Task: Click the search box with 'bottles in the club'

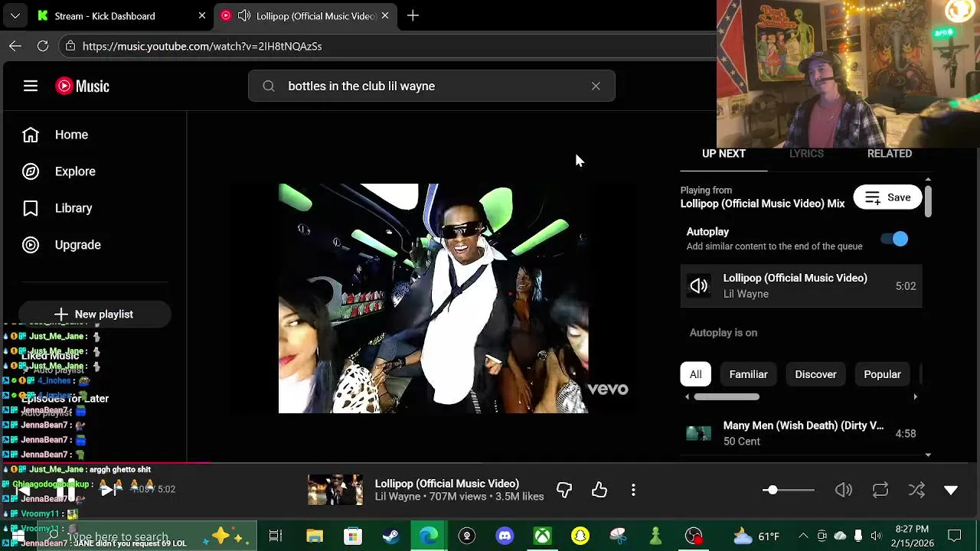Action: tap(432, 86)
